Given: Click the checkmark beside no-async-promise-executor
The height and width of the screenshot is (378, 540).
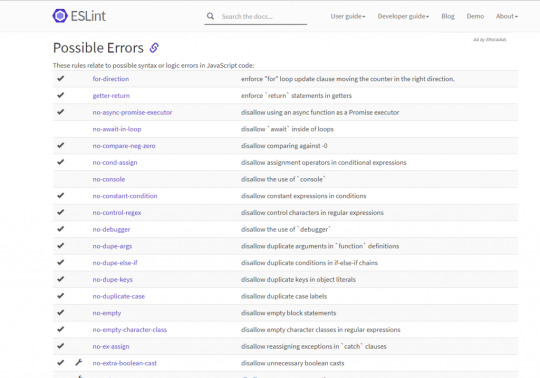Looking at the screenshot, I should (x=61, y=112).
